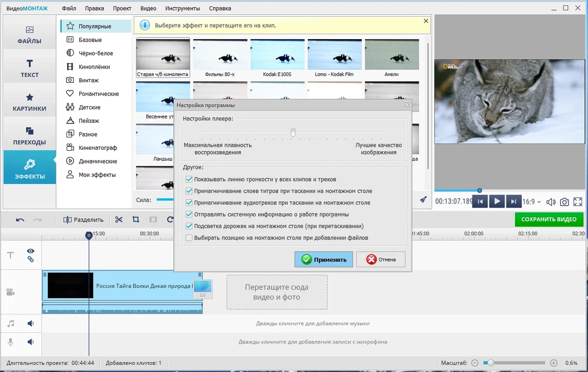
Task: Select Фильмы 80-х effect thumbnail
Action: [x=220, y=58]
